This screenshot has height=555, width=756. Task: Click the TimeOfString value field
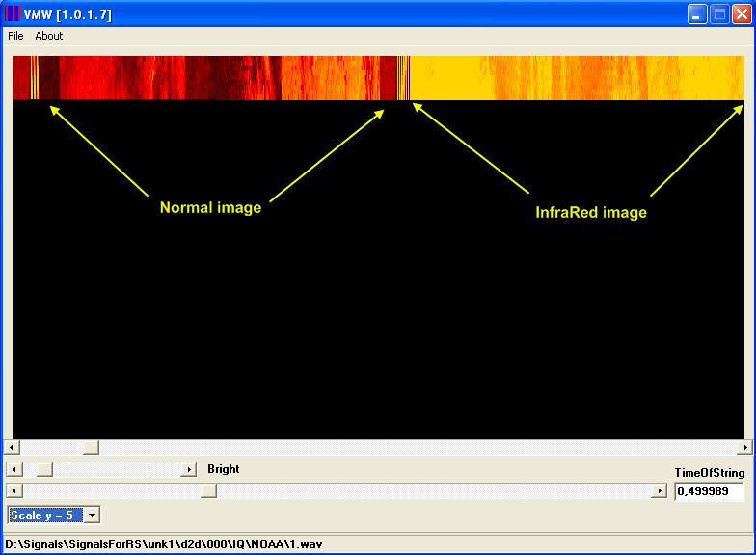coord(709,491)
